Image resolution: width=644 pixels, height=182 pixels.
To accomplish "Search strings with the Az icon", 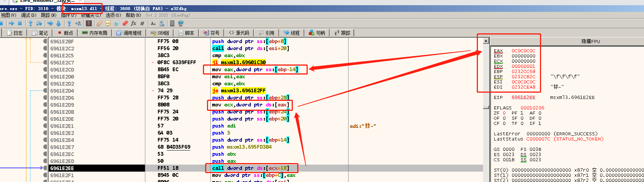I will pos(153,23).
